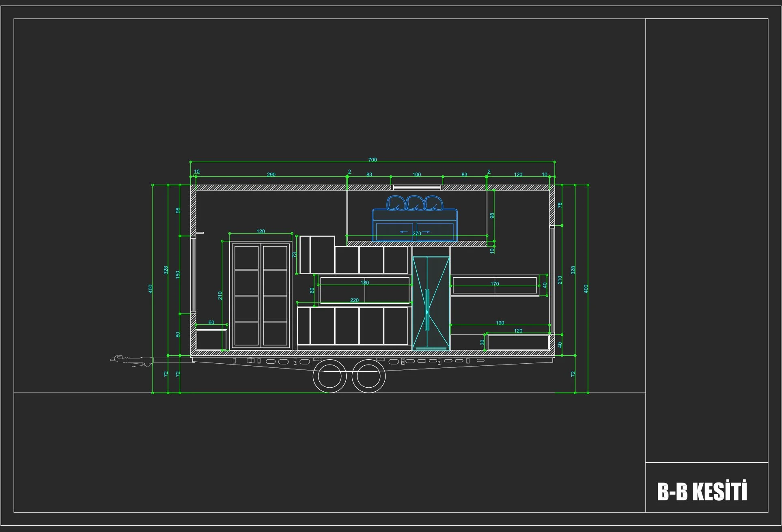This screenshot has height=532, width=782.
Task: Select the 80 vertical dimension text
Action: (178, 335)
